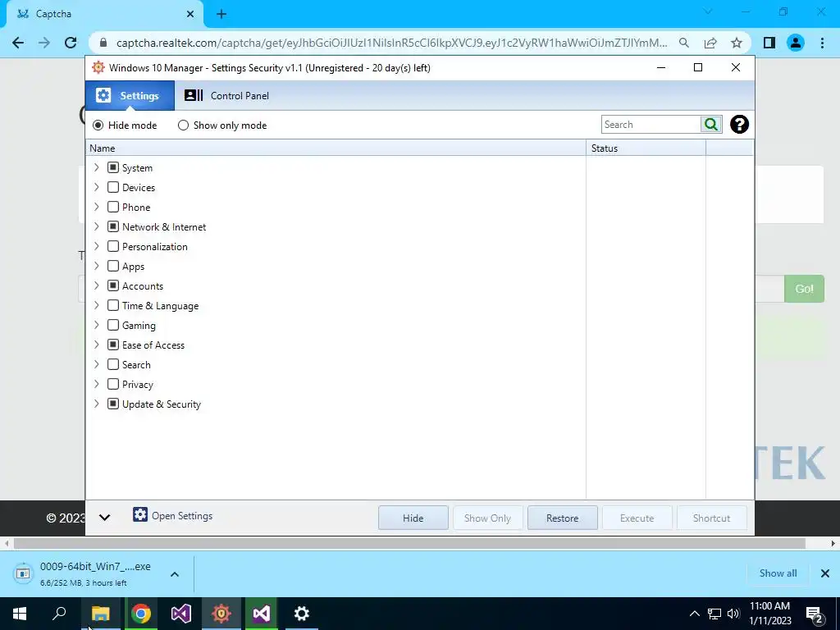Viewport: 840px width, 630px height.
Task: Click the Hide button
Action: coord(413,518)
